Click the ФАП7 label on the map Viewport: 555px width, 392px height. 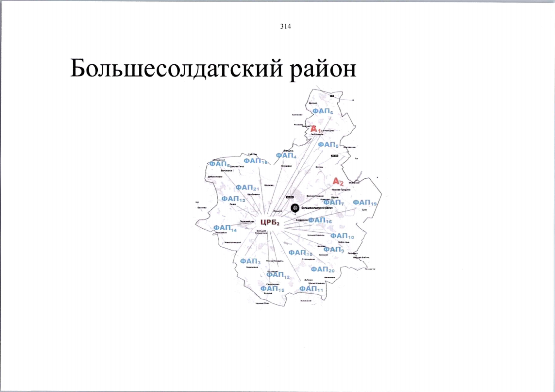click(334, 203)
